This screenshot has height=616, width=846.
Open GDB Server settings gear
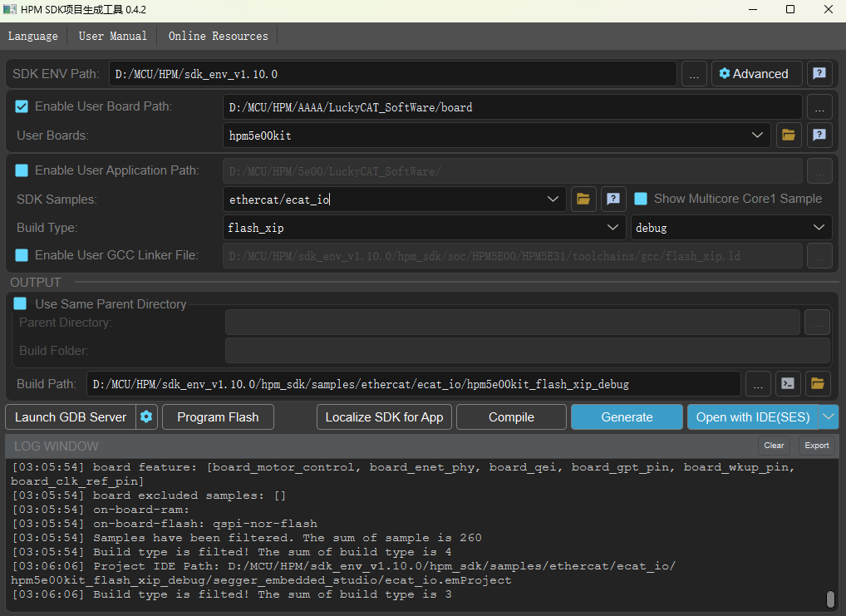click(147, 417)
